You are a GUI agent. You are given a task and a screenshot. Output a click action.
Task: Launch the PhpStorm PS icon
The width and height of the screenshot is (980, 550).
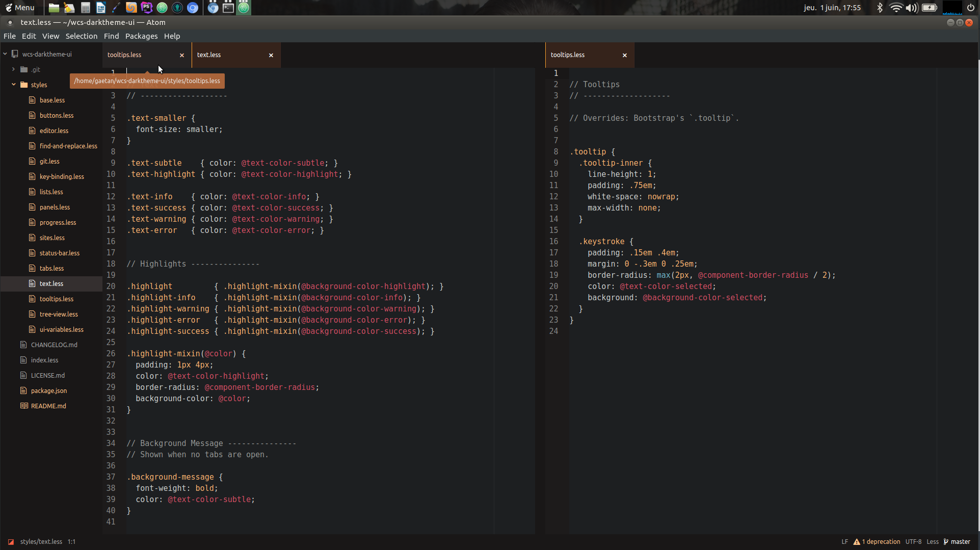[147, 8]
